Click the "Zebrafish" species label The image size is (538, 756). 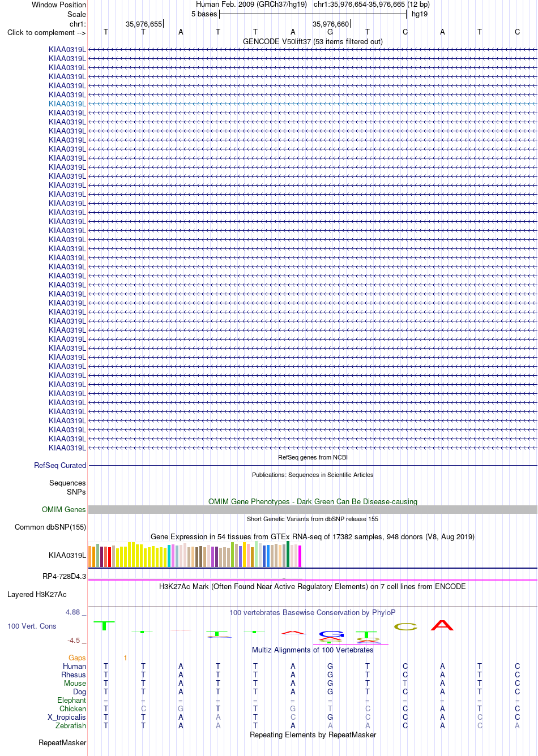point(71,725)
